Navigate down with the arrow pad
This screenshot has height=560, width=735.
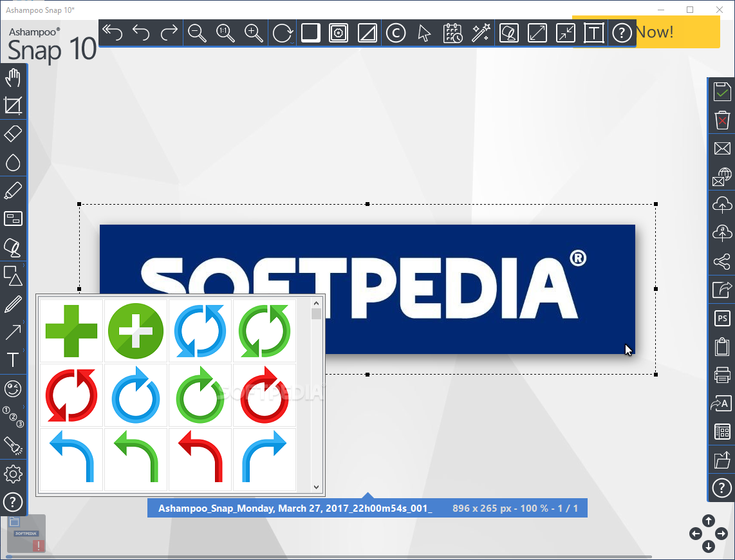click(708, 546)
